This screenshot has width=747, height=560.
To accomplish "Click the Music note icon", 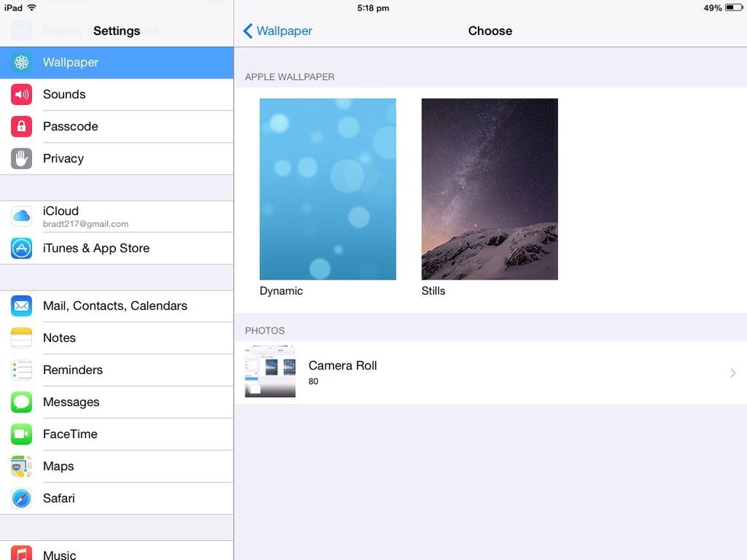I will click(x=21, y=553).
